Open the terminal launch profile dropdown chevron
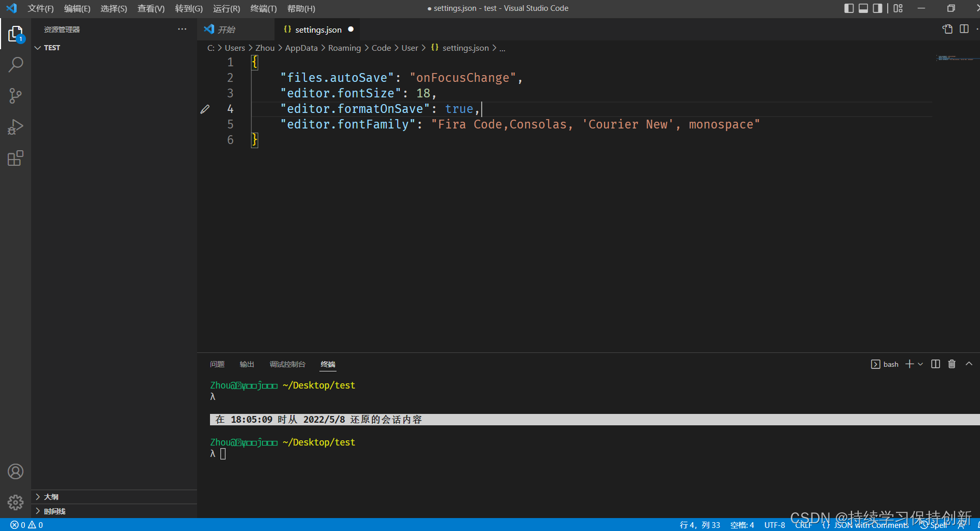Image resolution: width=980 pixels, height=531 pixels. pyautogui.click(x=920, y=364)
